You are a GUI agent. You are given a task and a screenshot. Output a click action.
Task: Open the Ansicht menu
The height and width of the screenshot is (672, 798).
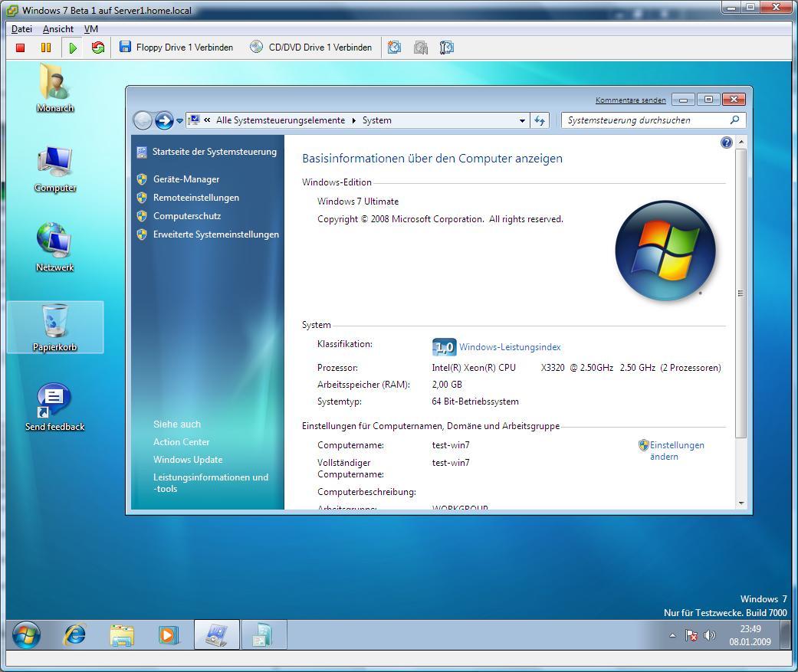[x=58, y=29]
